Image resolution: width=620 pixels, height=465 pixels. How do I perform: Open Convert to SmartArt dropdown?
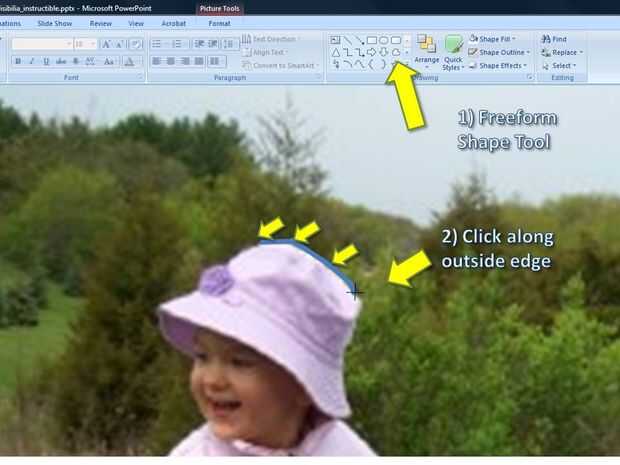tap(280, 65)
